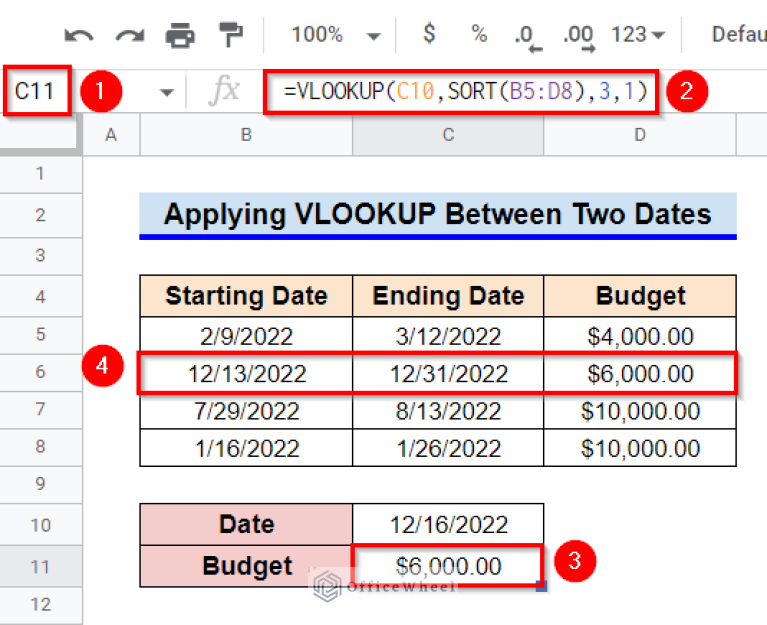
Task: Click cell with 1/26/2022
Action: tap(448, 448)
